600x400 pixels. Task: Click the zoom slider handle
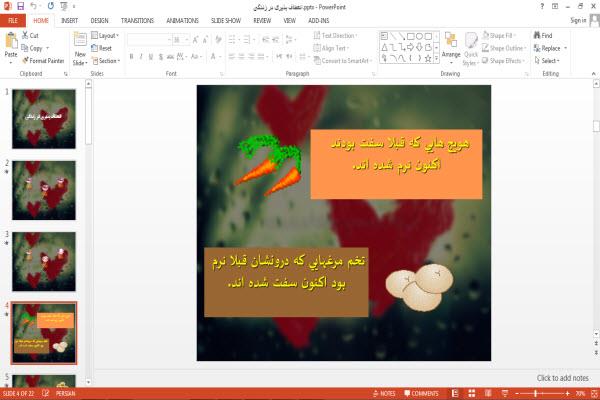click(535, 393)
